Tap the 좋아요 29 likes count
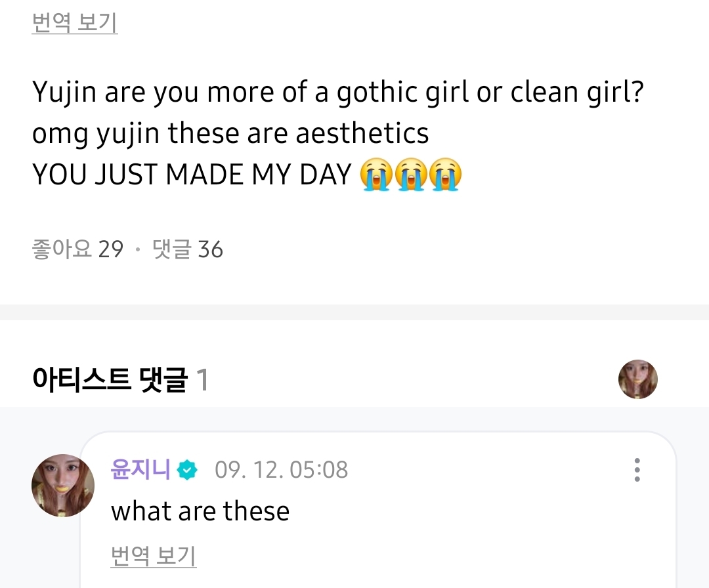The width and height of the screenshot is (709, 588). tap(77, 249)
